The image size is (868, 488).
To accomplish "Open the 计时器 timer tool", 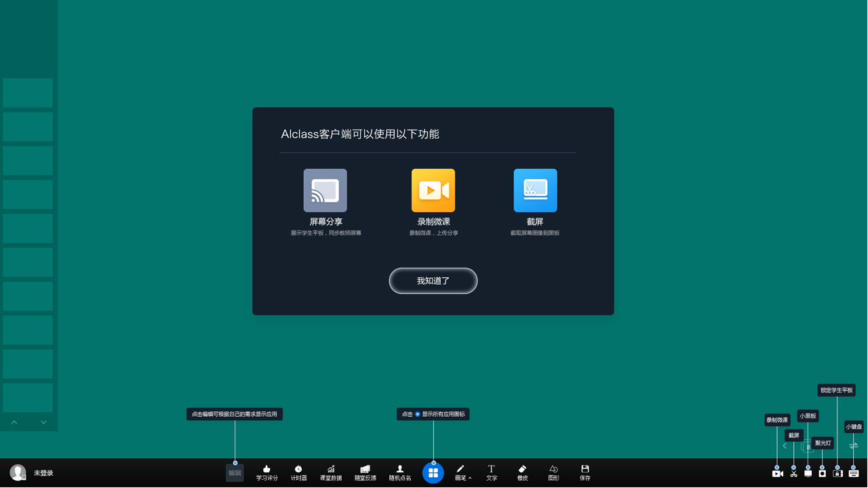I will point(298,472).
